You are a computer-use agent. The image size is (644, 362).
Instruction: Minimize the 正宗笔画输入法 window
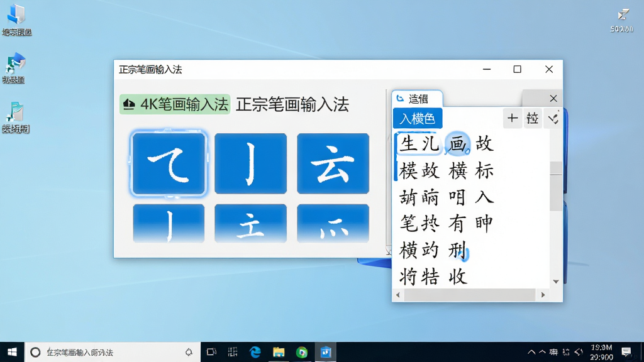pos(487,69)
